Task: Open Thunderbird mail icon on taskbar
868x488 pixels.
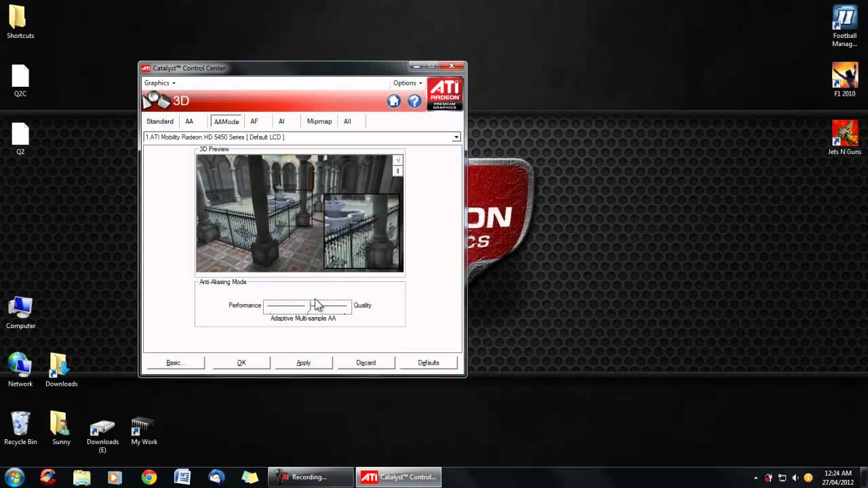Action: tap(216, 477)
